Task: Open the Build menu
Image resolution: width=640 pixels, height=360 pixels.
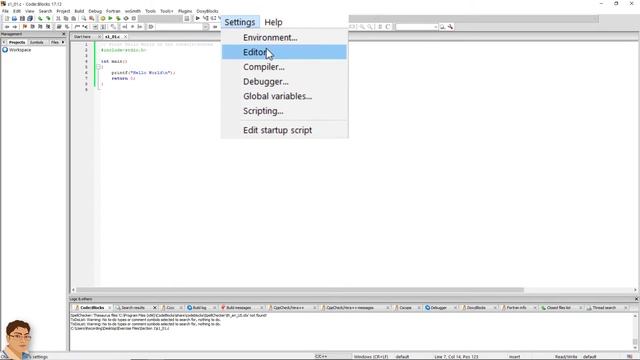Action: coord(79,11)
